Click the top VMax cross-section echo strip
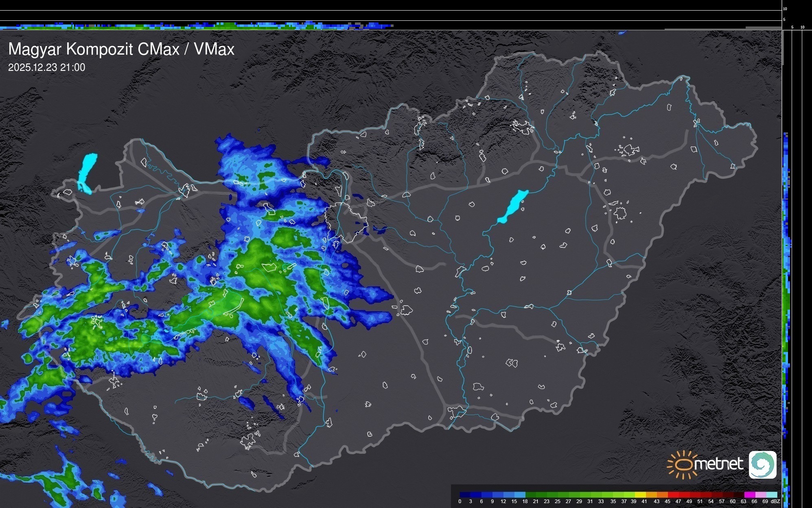The width and height of the screenshot is (812, 508). pos(195,26)
